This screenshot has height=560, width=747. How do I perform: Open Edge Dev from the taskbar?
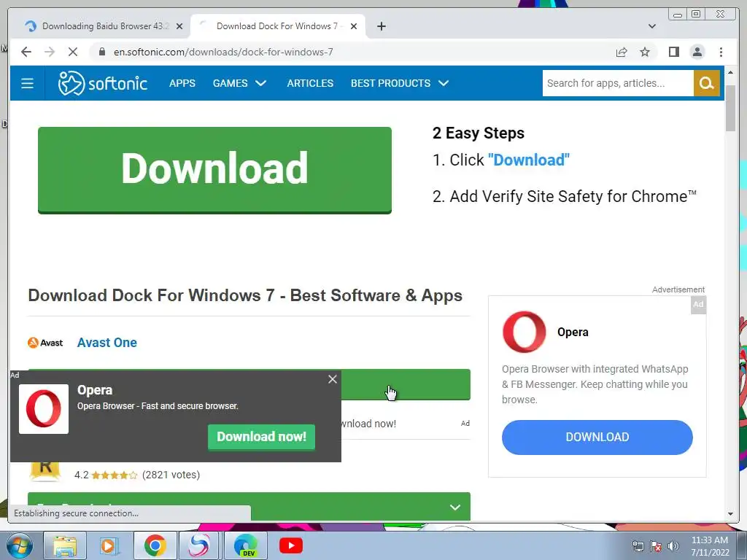click(x=245, y=545)
